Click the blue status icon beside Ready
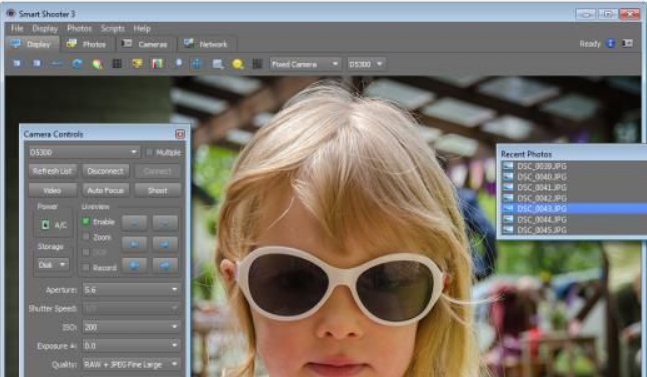Screen dimensions: 647x377 point(611,43)
